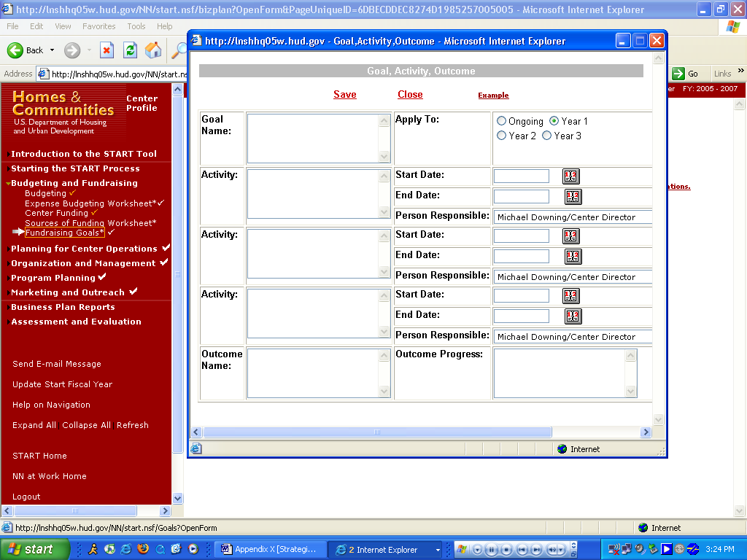Click into the Outcome Name text area

(x=314, y=373)
